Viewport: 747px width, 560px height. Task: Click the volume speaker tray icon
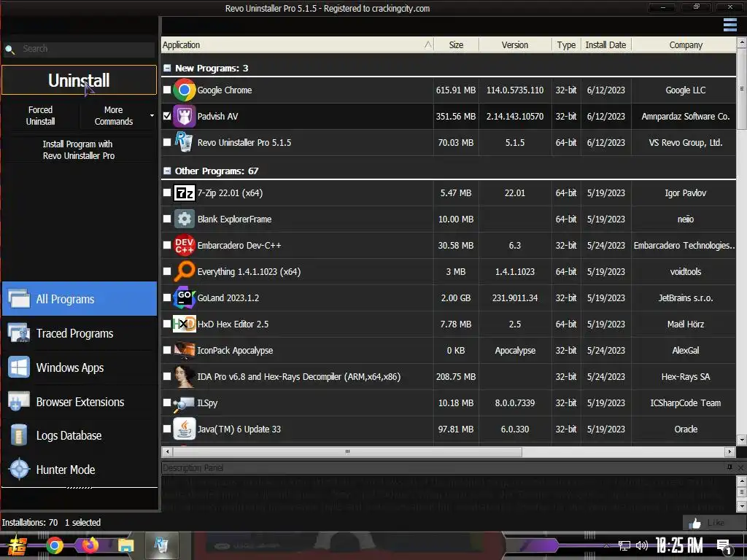point(642,545)
